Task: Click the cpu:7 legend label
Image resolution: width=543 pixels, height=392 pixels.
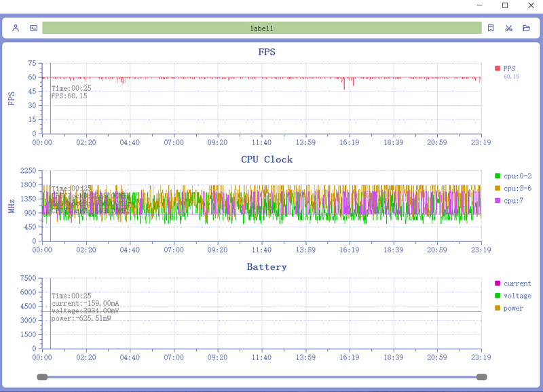Action: (513, 201)
